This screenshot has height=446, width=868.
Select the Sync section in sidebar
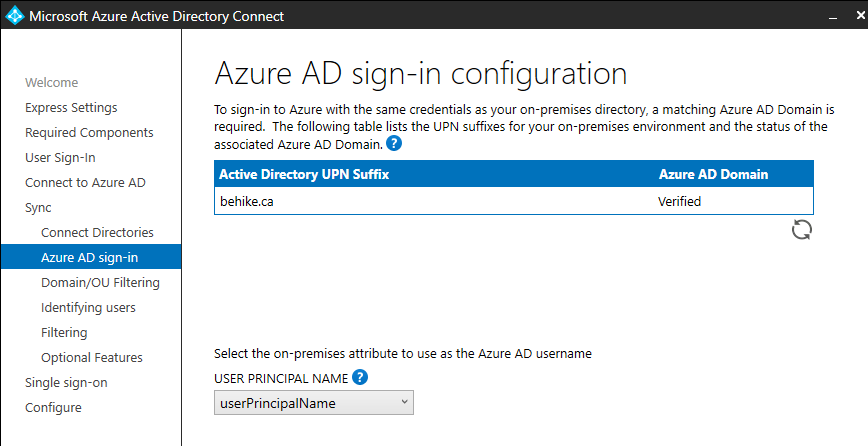coord(38,208)
